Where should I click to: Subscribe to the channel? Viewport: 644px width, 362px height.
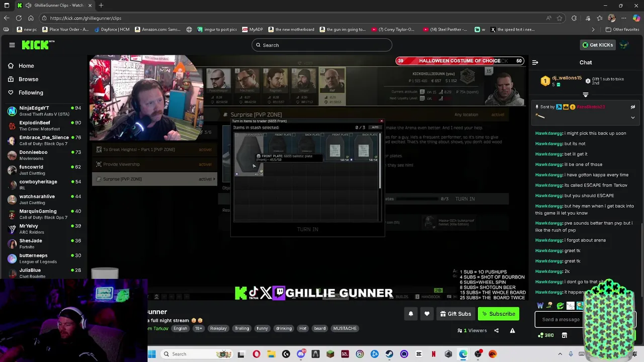(x=498, y=314)
